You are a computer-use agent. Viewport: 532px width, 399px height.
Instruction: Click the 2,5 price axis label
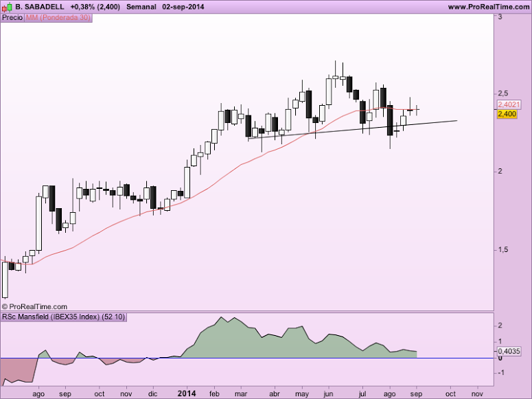pos(503,93)
